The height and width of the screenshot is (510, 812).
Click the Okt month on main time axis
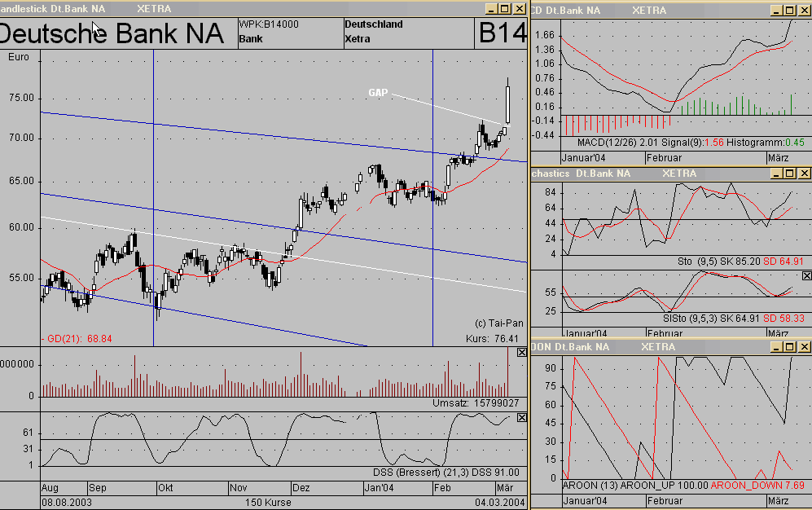pos(165,488)
